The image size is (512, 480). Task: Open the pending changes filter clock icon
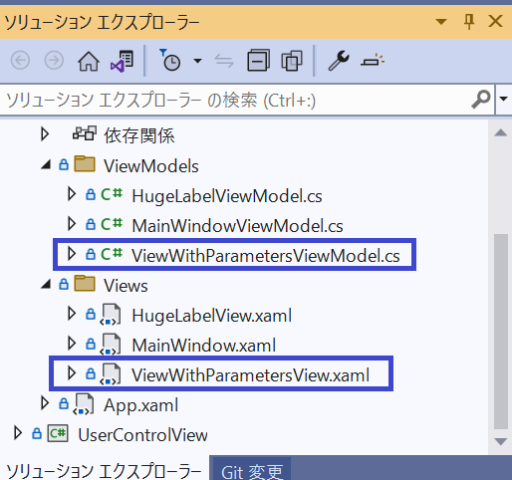(x=170, y=60)
